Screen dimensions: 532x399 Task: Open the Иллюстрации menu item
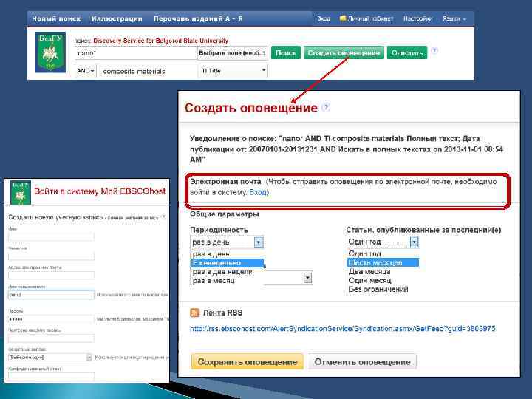click(x=117, y=19)
